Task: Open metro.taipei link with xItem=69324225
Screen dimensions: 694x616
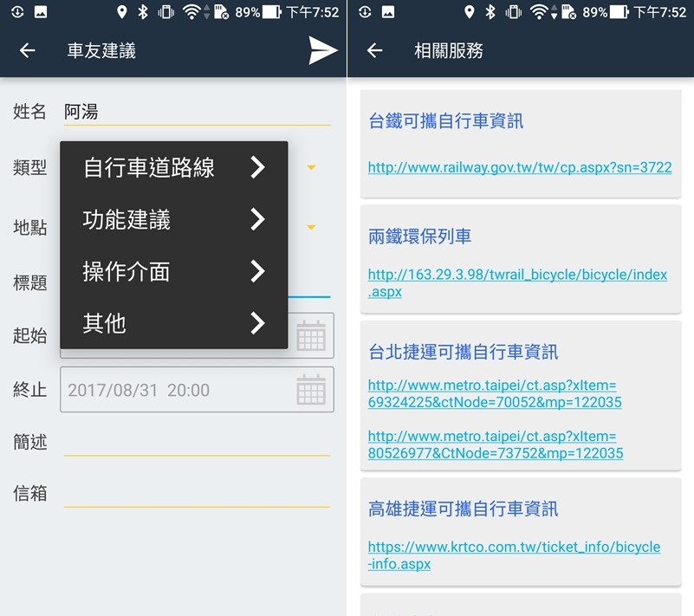Action: (x=495, y=393)
